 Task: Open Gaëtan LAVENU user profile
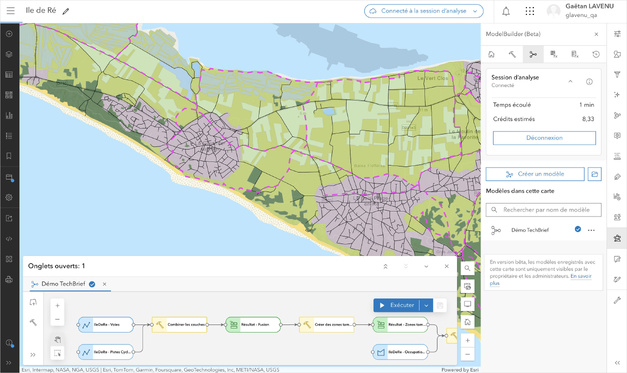point(580,11)
